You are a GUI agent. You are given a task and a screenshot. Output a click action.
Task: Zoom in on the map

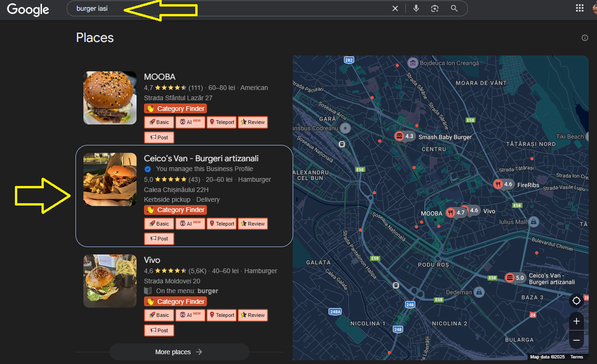pyautogui.click(x=576, y=321)
